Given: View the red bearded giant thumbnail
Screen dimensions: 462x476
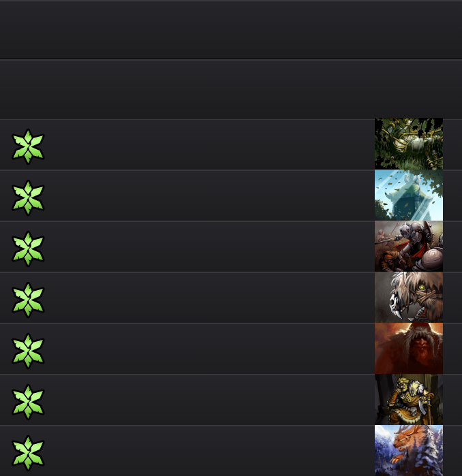Looking at the screenshot, I should [x=409, y=348].
